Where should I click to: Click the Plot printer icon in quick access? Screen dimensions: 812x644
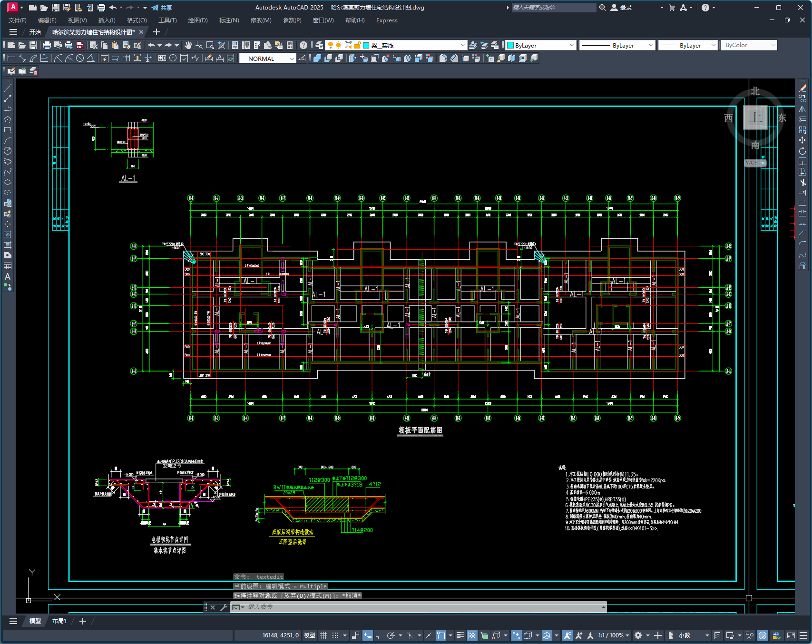click(x=101, y=8)
